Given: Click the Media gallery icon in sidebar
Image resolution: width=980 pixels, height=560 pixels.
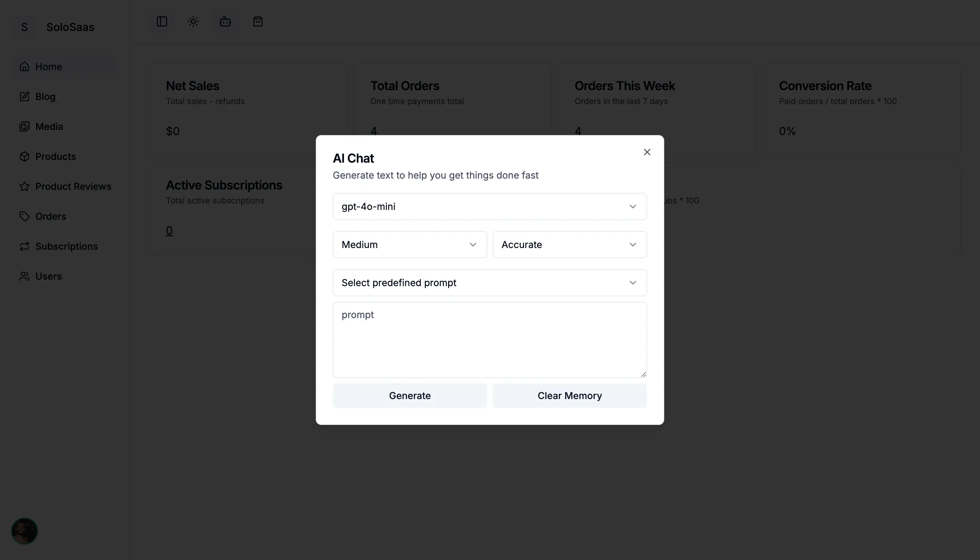Looking at the screenshot, I should pyautogui.click(x=24, y=127).
